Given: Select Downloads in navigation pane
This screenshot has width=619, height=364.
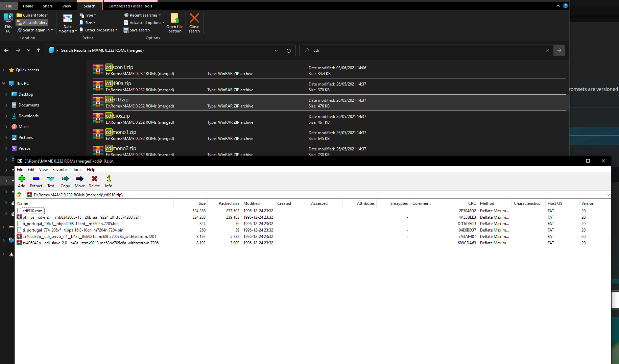Looking at the screenshot, I should (x=28, y=116).
